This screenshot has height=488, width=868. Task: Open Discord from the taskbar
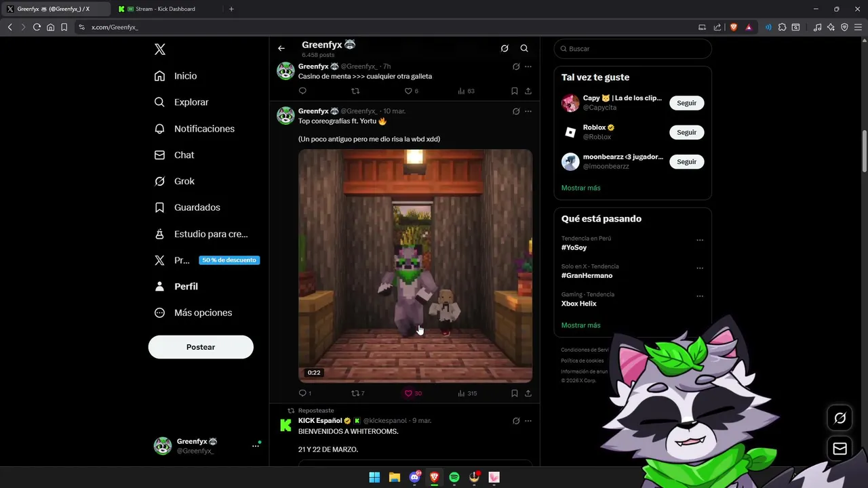click(414, 477)
